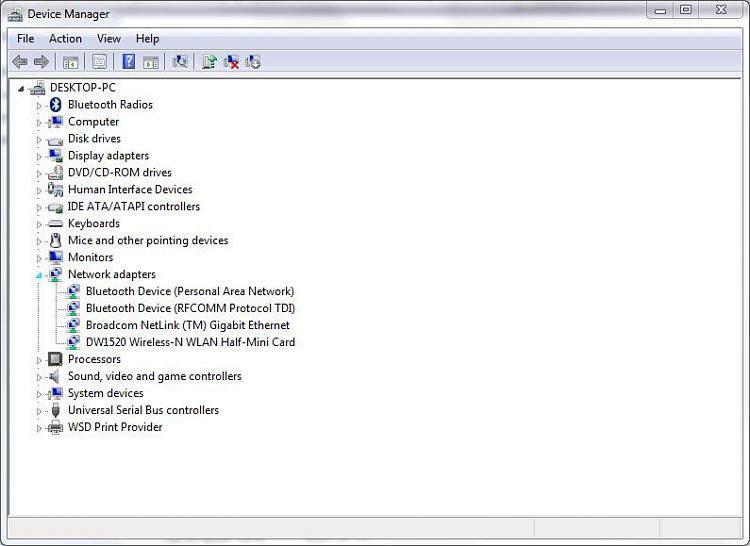The image size is (750, 546).
Task: Collapse the Network adapters node
Action: pos(39,275)
